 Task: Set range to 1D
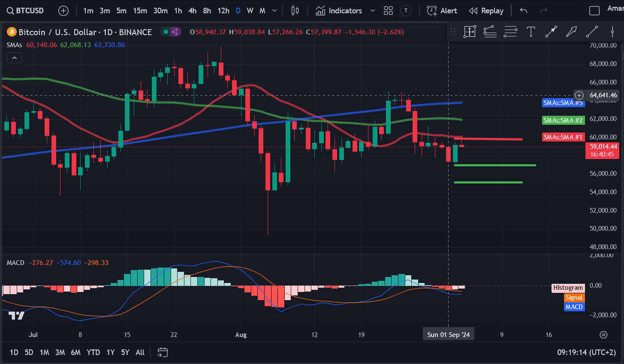pyautogui.click(x=14, y=352)
